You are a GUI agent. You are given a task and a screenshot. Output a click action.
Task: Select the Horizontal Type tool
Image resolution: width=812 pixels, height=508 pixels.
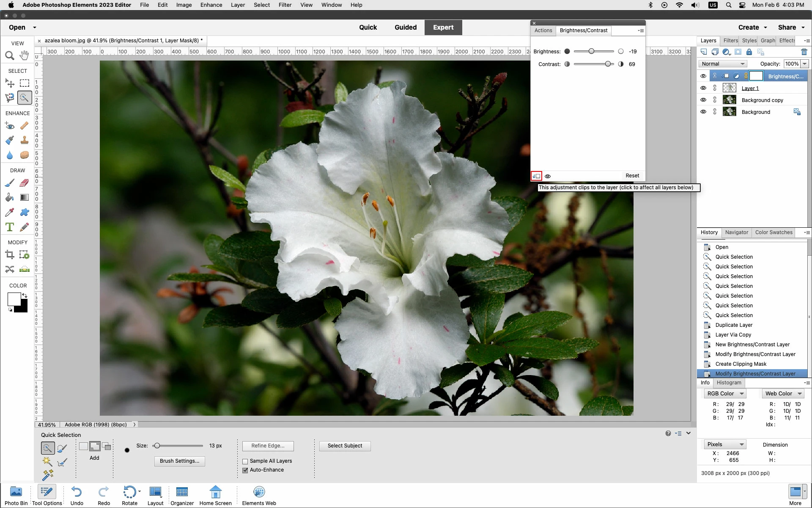(9, 227)
